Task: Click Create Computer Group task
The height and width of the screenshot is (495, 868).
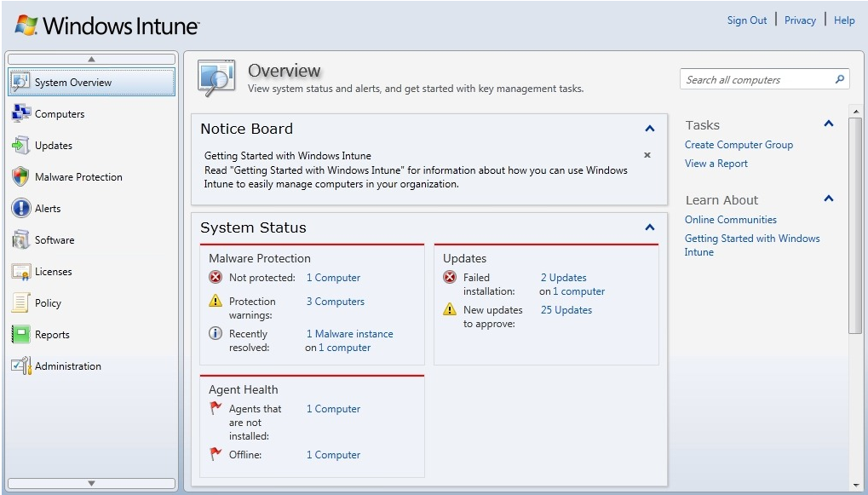Action: click(x=739, y=145)
